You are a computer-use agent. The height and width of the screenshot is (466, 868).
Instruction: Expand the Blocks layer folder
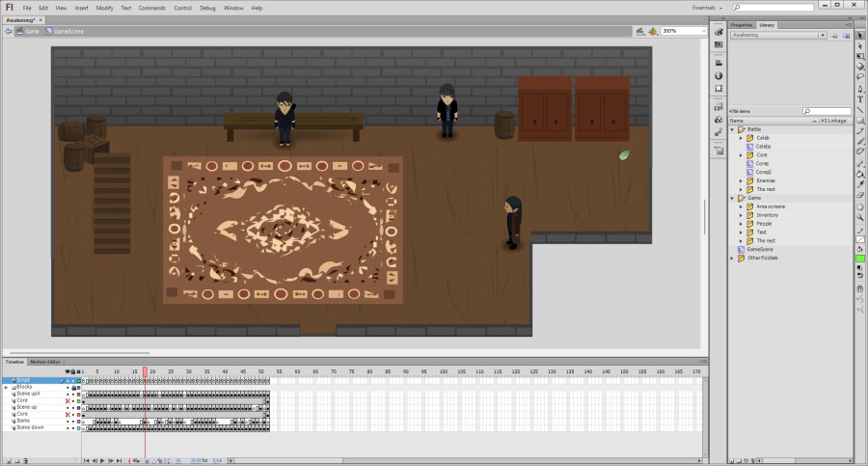(x=6, y=387)
